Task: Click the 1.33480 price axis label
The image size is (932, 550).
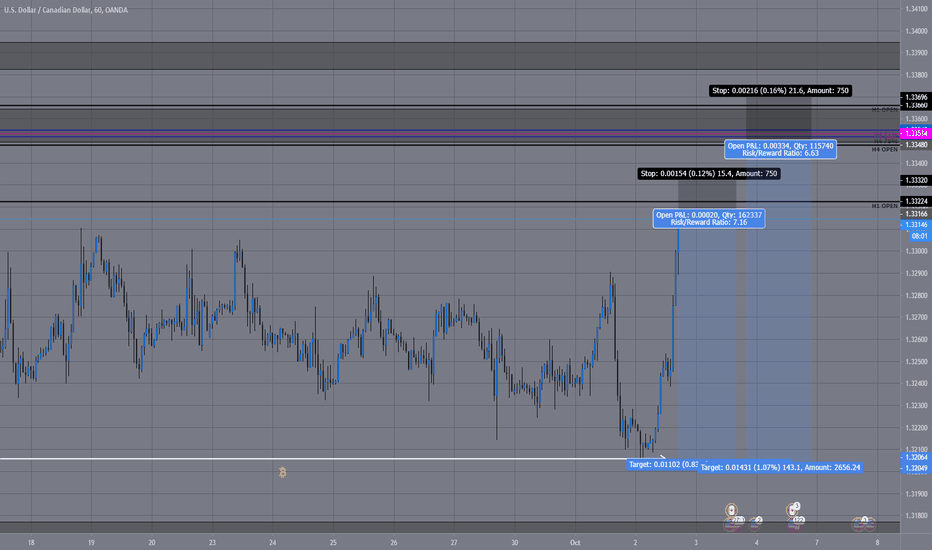Action: [916, 145]
